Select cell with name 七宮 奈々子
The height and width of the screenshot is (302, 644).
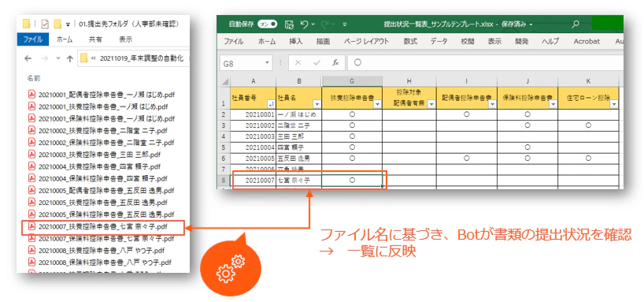[x=299, y=180]
